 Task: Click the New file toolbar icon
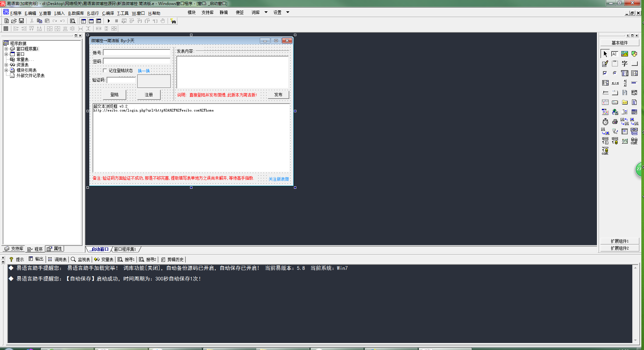[x=6, y=21]
